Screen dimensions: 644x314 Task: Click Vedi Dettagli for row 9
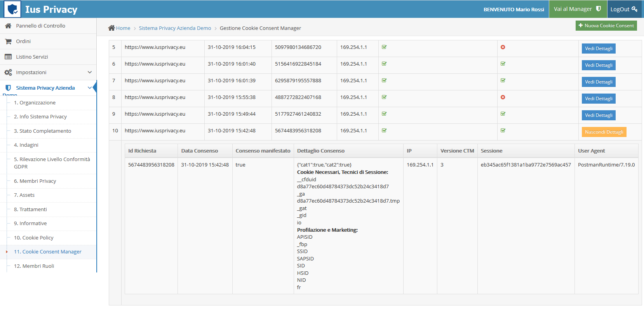click(599, 115)
